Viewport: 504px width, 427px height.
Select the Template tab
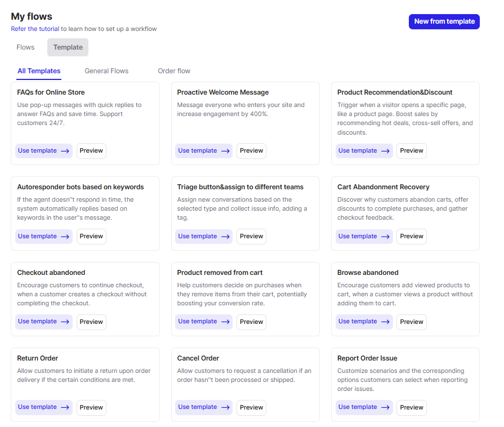click(68, 47)
